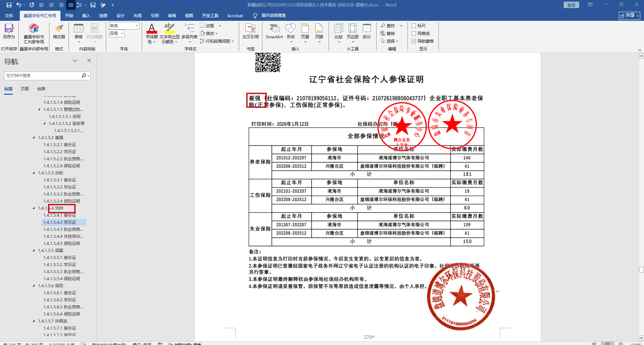644x345 pixels.
Task: Close the navigation pane with the X
Action: tap(89, 60)
